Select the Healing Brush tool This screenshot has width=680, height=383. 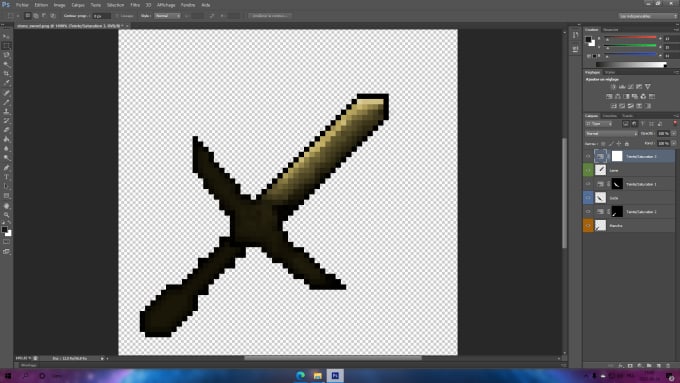[7, 92]
